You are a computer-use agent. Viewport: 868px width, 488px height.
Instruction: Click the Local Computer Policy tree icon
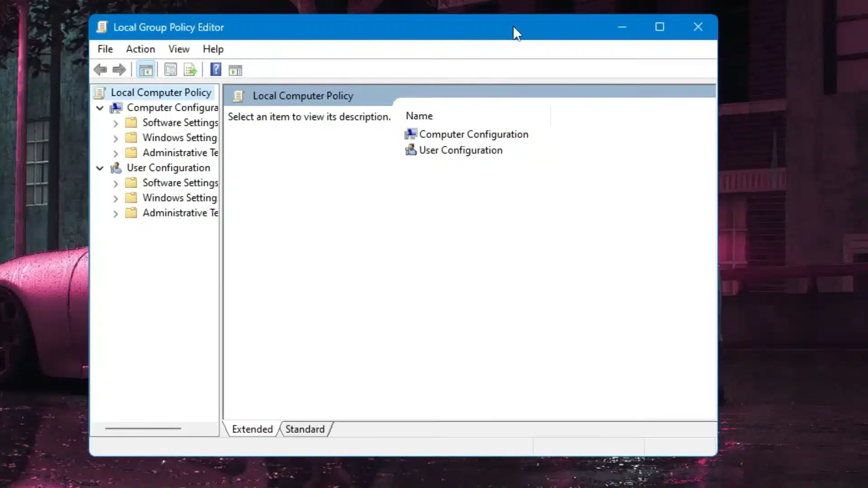[100, 93]
